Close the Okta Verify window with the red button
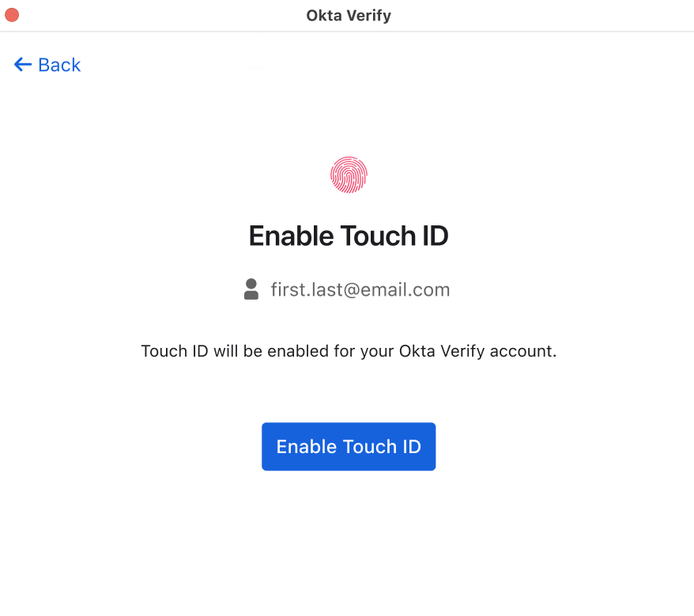The width and height of the screenshot is (694, 616). (12, 15)
